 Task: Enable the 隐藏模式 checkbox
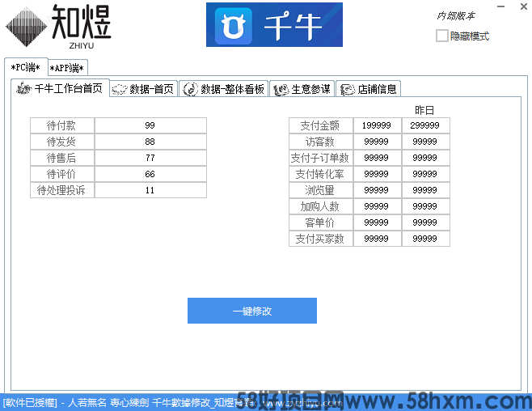tap(441, 36)
